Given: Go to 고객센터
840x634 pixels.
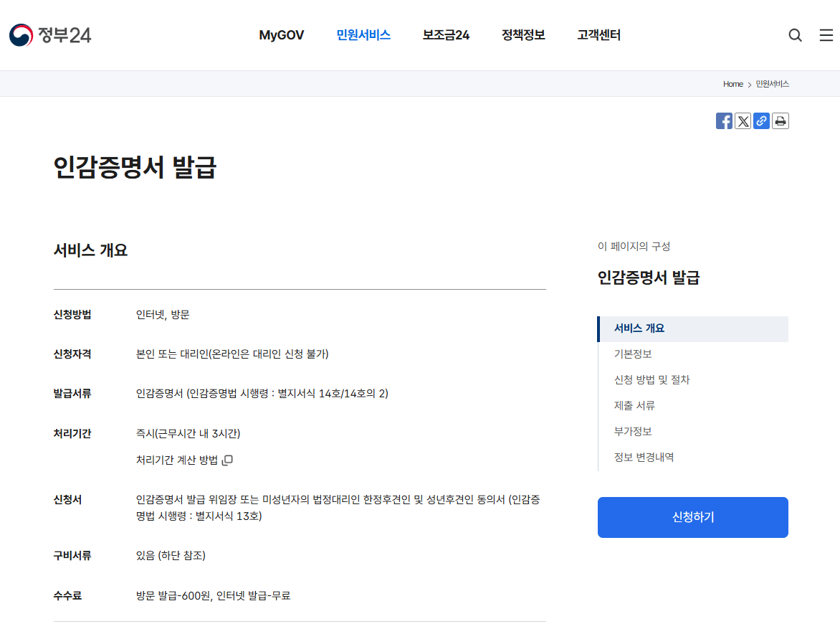Looking at the screenshot, I should (598, 34).
